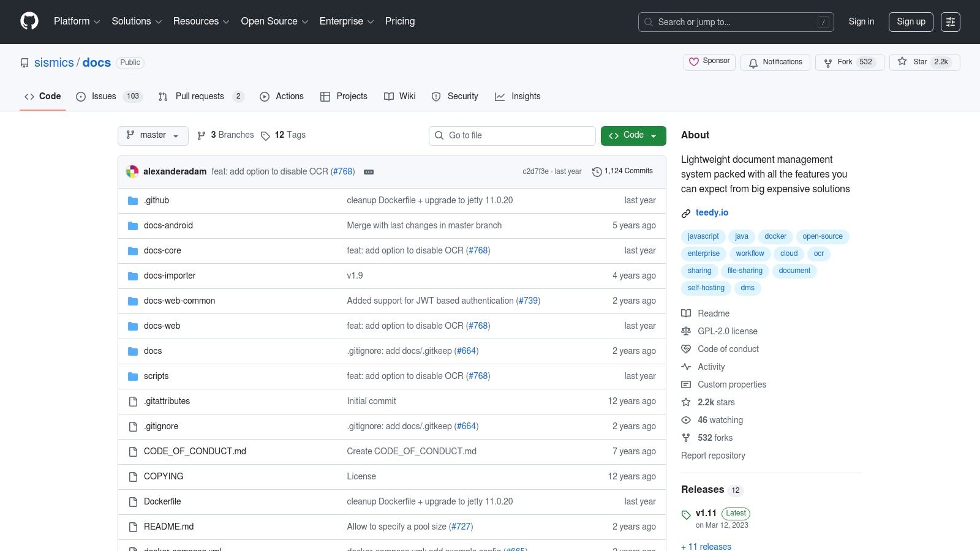Click the commit history clock icon
The height and width of the screenshot is (551, 980).
597,172
